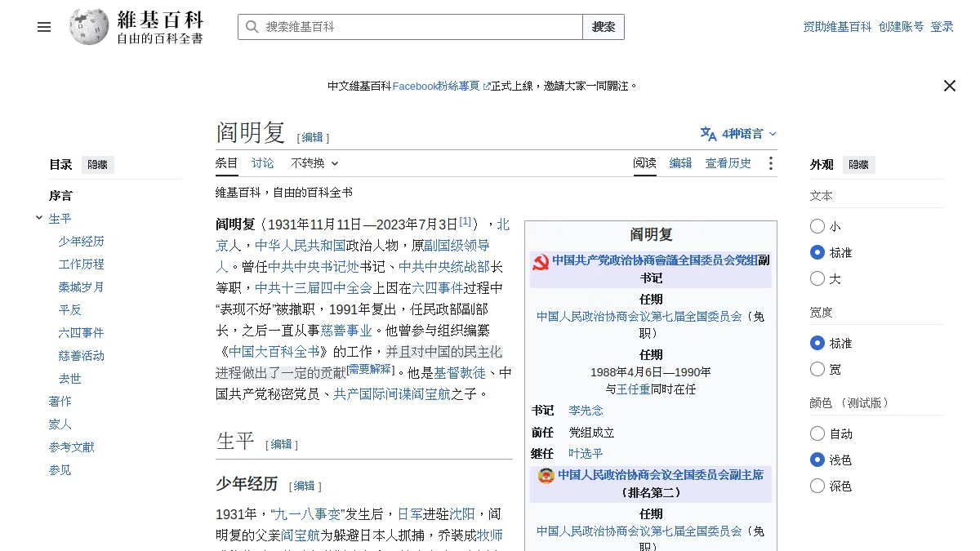Click the Wikipedia globe logo
Viewport: 980px width, 551px height.
coord(89,26)
